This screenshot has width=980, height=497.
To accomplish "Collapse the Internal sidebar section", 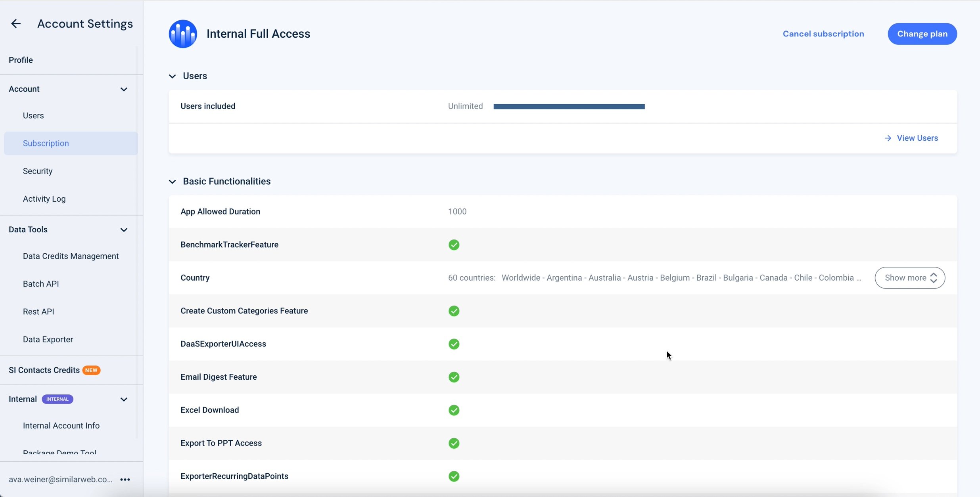I will [x=124, y=400].
